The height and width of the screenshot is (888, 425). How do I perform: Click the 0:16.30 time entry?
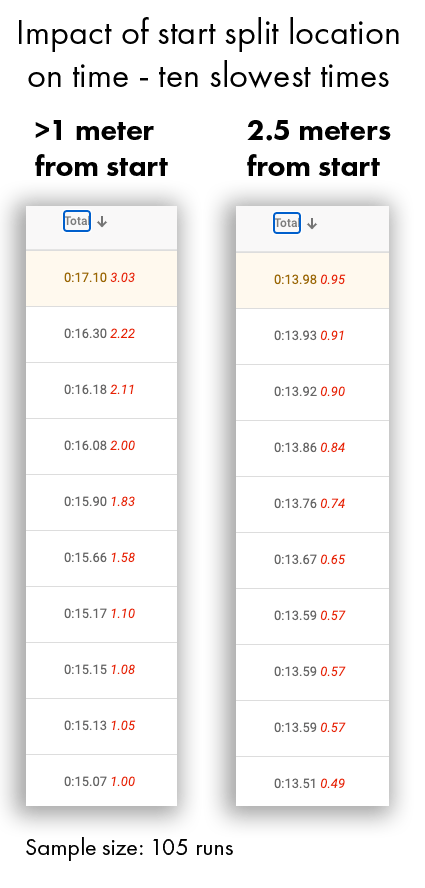pos(86,334)
